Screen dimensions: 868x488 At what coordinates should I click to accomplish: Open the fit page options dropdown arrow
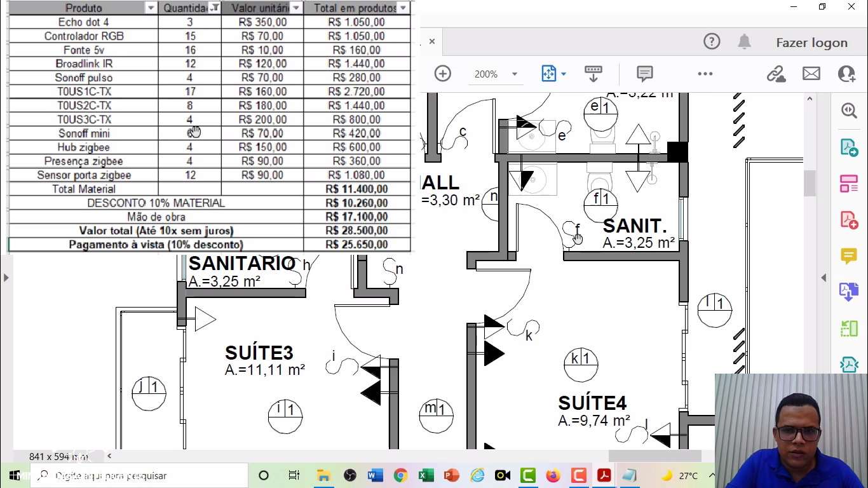564,74
